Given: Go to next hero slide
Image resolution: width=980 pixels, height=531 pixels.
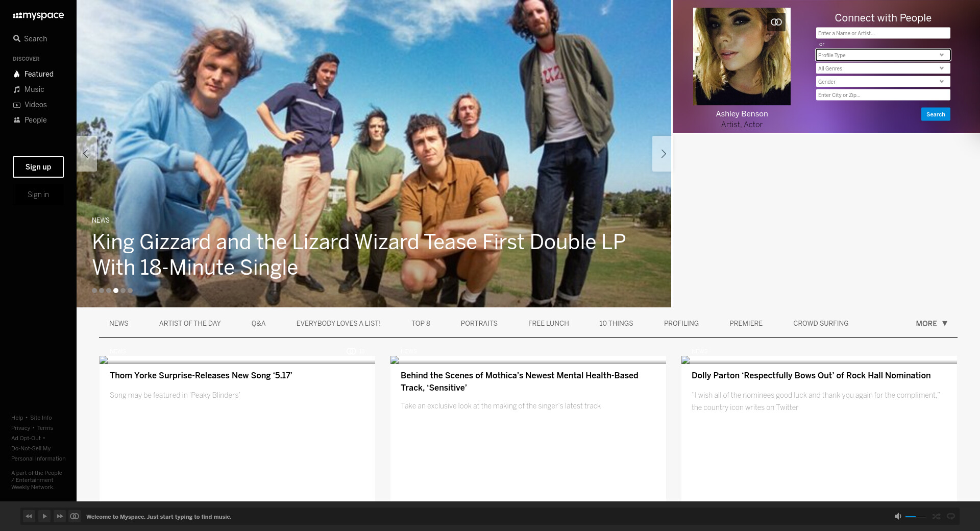Looking at the screenshot, I should 663,154.
